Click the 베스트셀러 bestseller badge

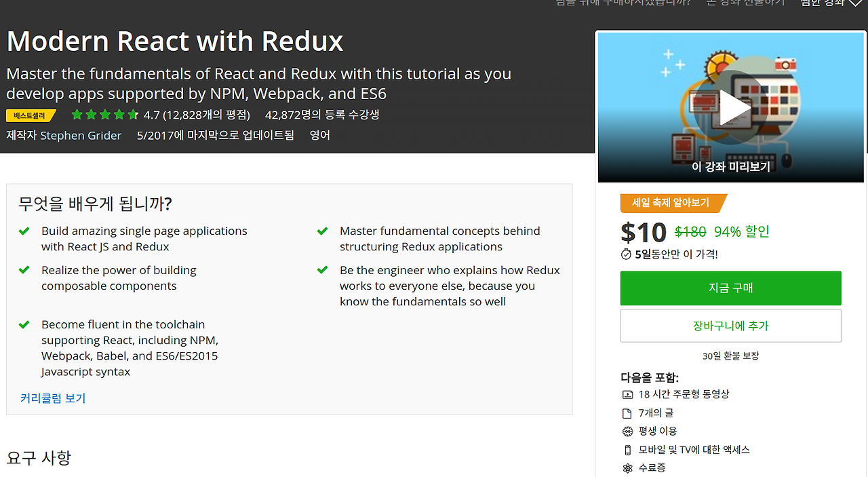point(31,115)
